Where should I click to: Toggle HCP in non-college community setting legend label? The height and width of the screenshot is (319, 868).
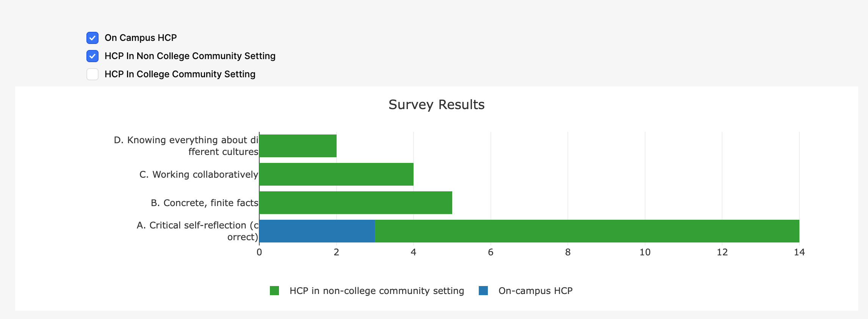[376, 291]
